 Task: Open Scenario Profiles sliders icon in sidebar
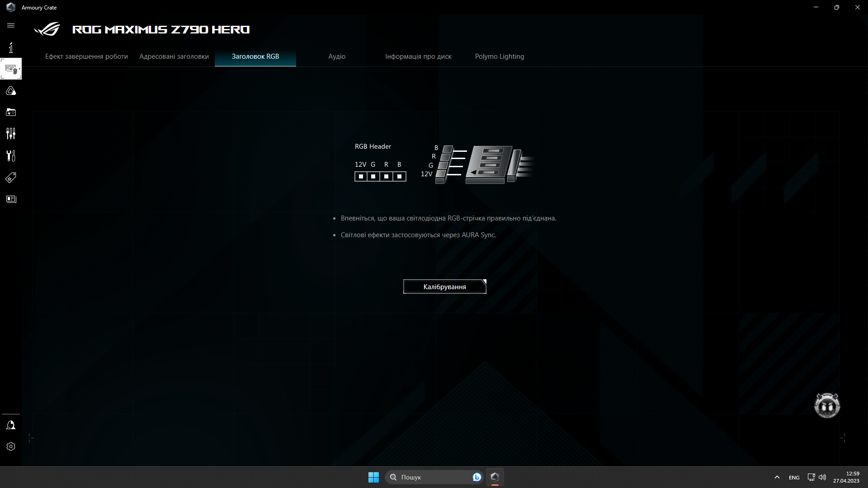pos(11,133)
